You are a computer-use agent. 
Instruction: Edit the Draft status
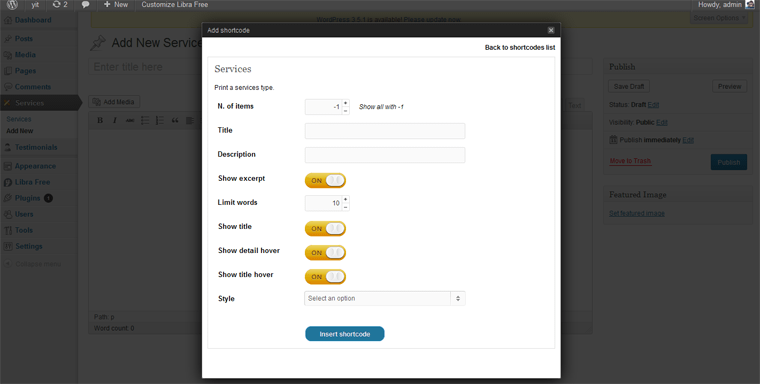653,105
